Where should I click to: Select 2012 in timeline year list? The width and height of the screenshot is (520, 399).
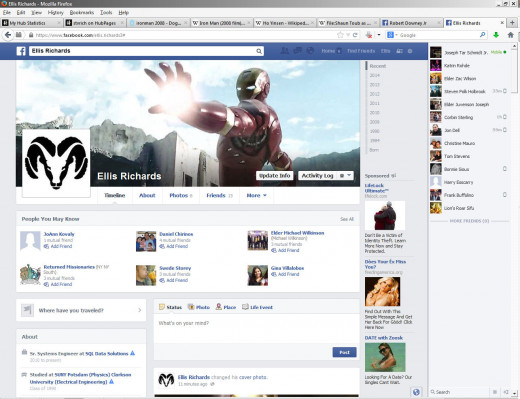click(374, 94)
